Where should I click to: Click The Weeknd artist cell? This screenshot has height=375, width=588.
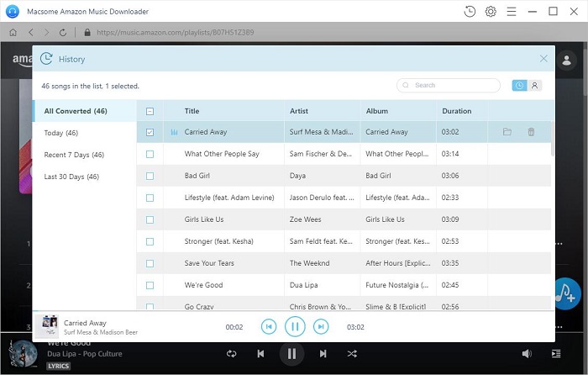[309, 263]
